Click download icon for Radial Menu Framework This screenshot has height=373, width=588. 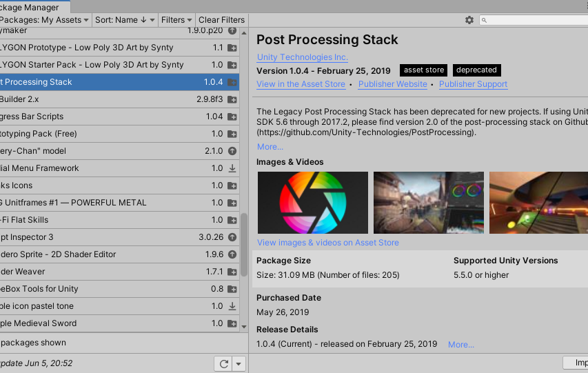coord(232,168)
